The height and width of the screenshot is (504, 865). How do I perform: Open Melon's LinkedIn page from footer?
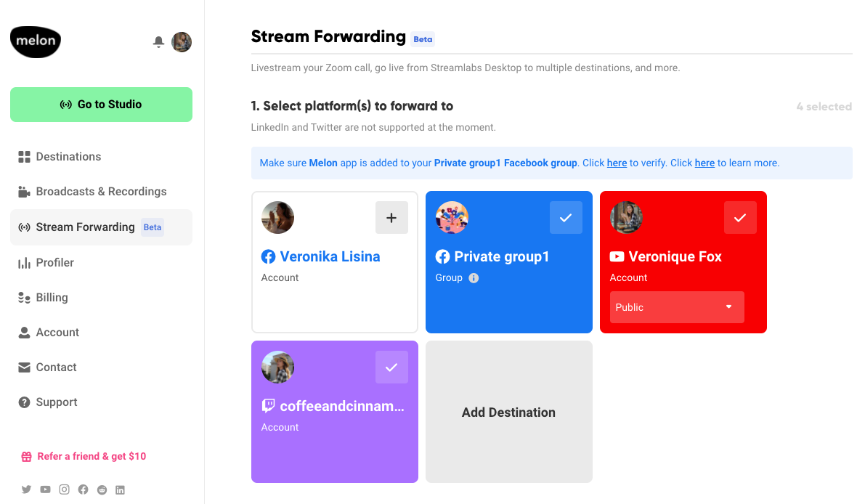click(x=121, y=489)
